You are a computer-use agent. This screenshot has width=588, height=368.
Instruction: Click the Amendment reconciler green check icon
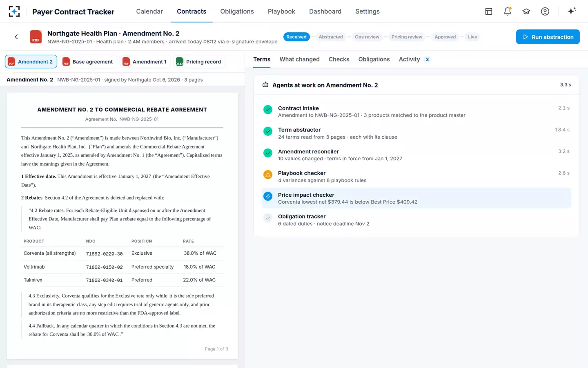pos(268,153)
